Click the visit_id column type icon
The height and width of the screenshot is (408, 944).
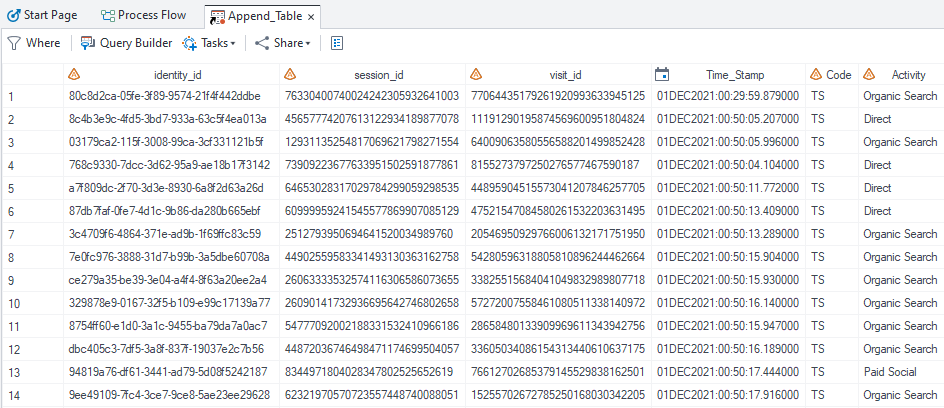(476, 75)
